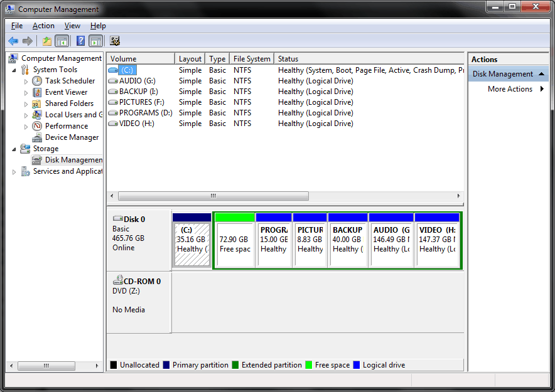Viewport: 555px width, 392px height.
Task: Open the View menu
Action: click(x=72, y=26)
